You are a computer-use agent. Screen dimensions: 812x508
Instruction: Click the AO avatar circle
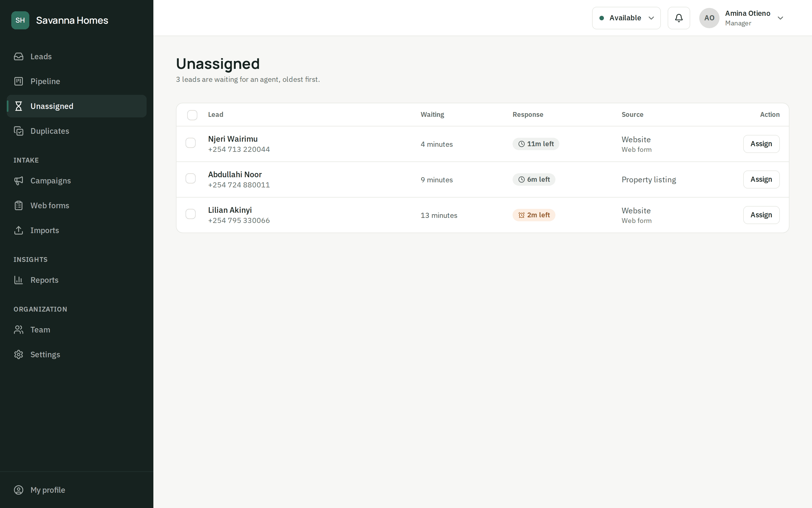click(709, 18)
